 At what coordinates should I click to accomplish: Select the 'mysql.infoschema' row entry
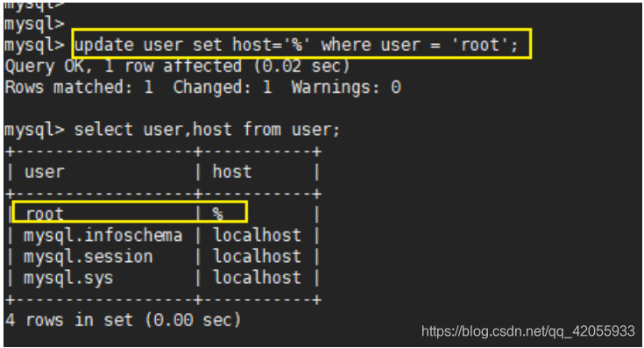click(x=103, y=236)
